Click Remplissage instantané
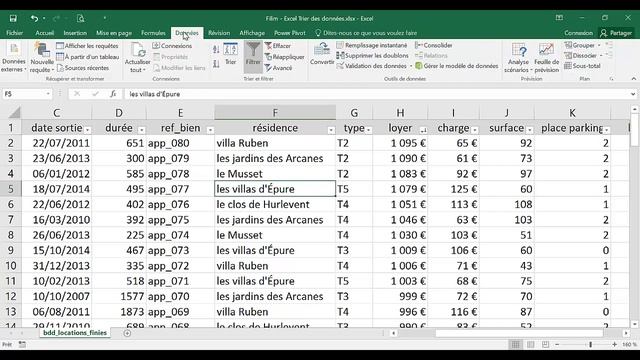This screenshot has width=640, height=360. click(372, 45)
